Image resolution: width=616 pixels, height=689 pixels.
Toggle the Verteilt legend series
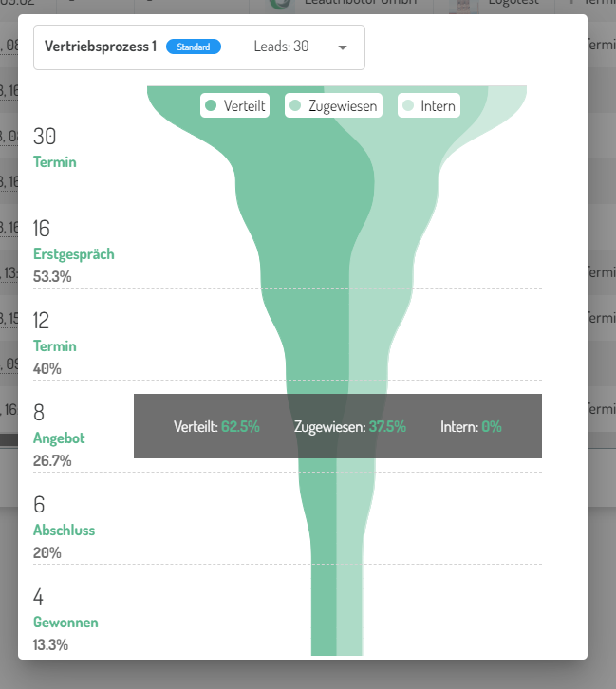[235, 105]
